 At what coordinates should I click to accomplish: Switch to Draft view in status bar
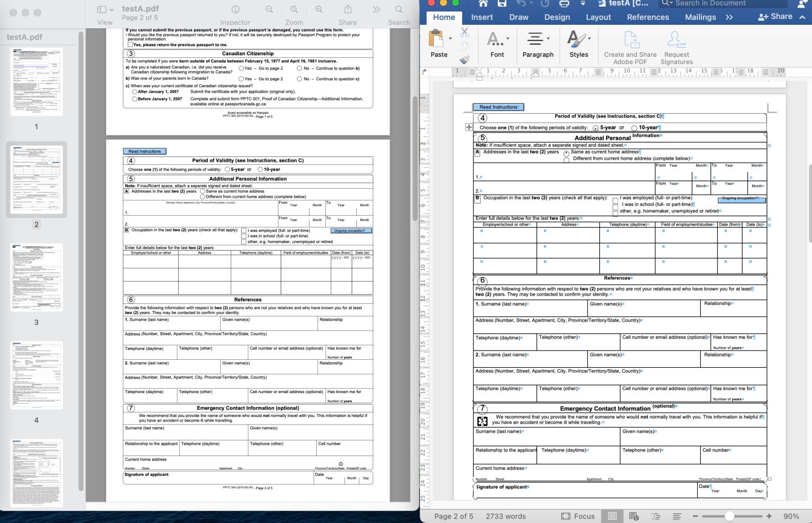click(677, 516)
